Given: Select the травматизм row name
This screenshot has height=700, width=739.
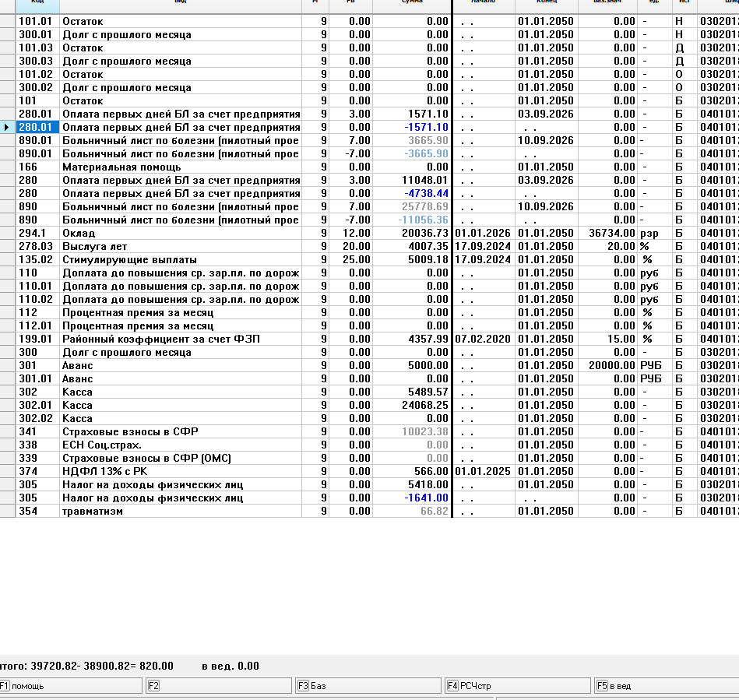Looking at the screenshot, I should 93,511.
